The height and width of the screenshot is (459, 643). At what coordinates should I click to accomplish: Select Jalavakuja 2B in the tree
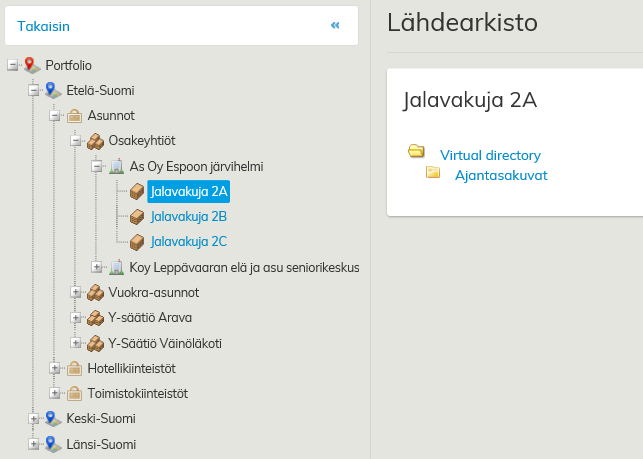pos(189,216)
